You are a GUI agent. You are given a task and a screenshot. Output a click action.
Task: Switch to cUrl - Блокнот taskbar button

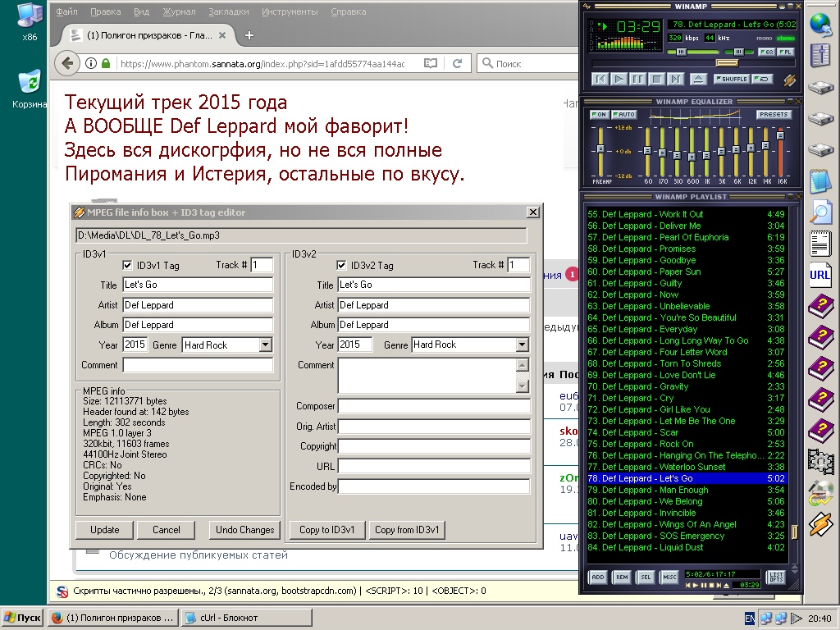pos(246,618)
